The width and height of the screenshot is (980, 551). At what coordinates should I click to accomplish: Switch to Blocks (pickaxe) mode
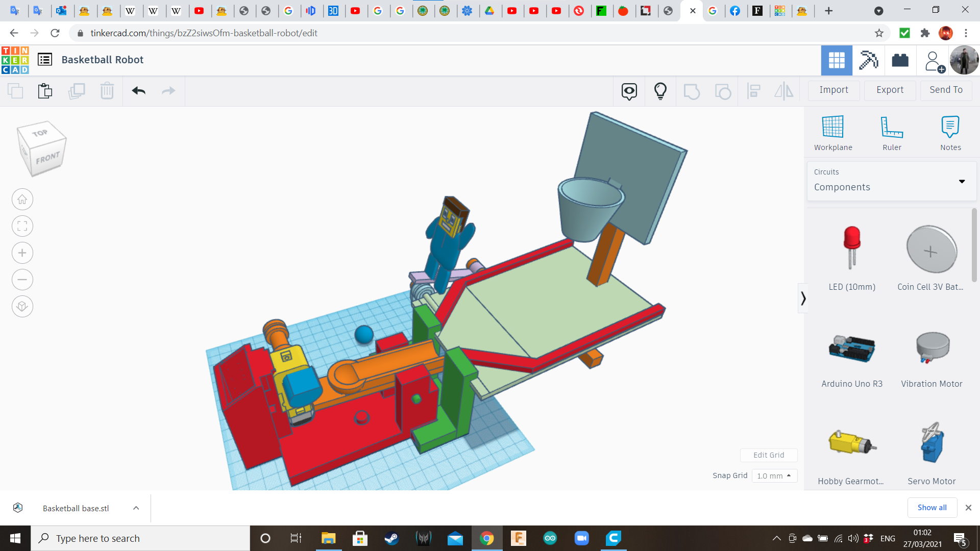pos(868,60)
